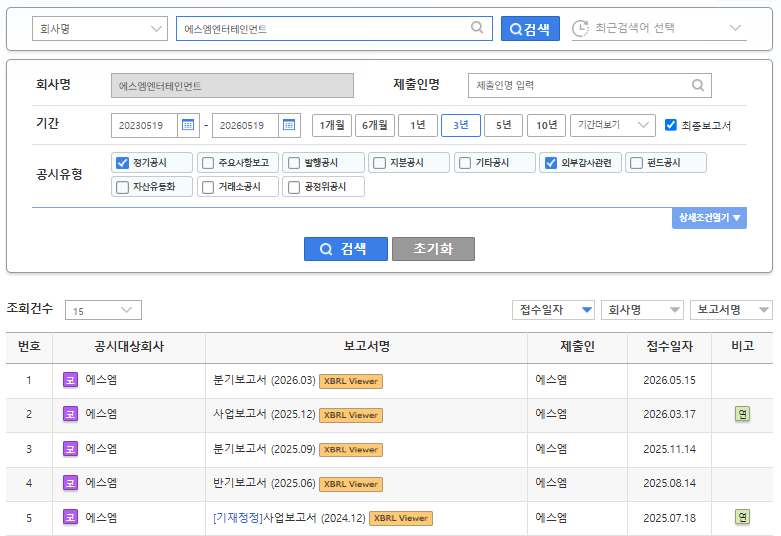Open the 기간더보기 dropdown
Image resolution: width=781 pixels, height=536 pixels.
click(x=613, y=125)
